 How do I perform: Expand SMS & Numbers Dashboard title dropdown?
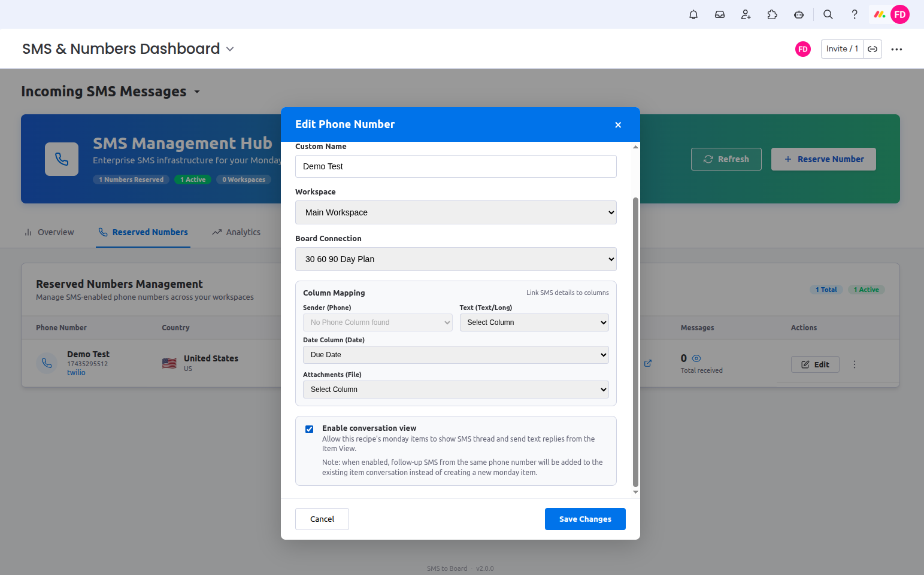230,49
